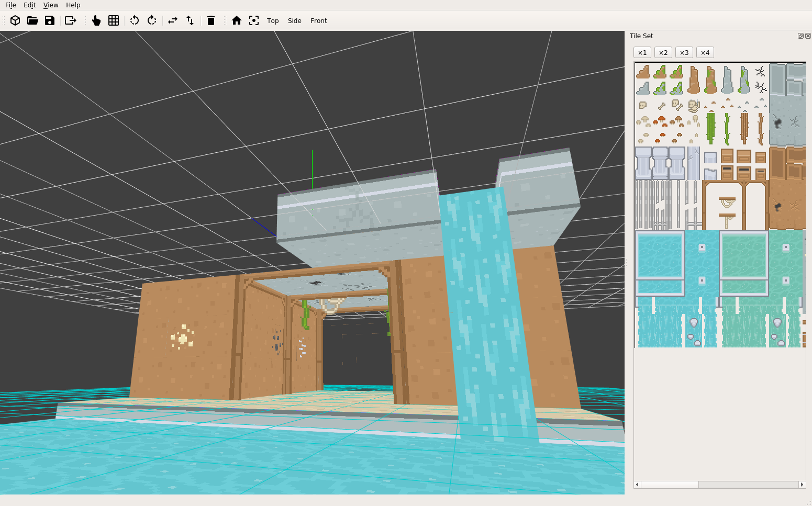The height and width of the screenshot is (506, 812).
Task: Switch to Front view
Action: coord(319,21)
